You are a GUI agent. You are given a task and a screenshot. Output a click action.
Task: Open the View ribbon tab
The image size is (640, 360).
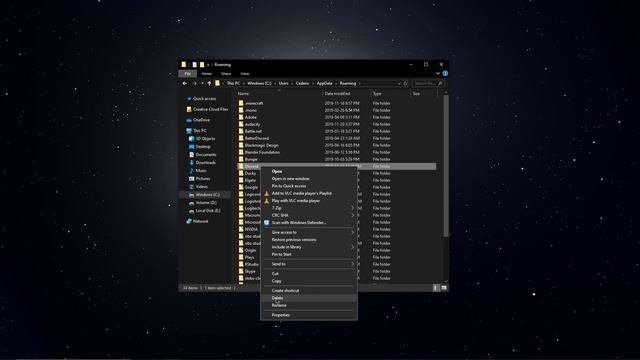pos(244,73)
